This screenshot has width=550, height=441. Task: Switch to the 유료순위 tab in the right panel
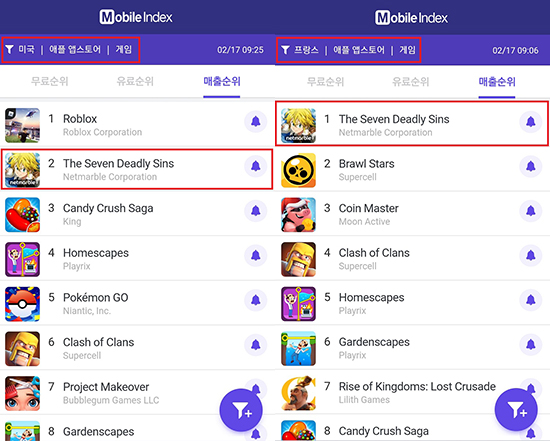[x=411, y=82]
